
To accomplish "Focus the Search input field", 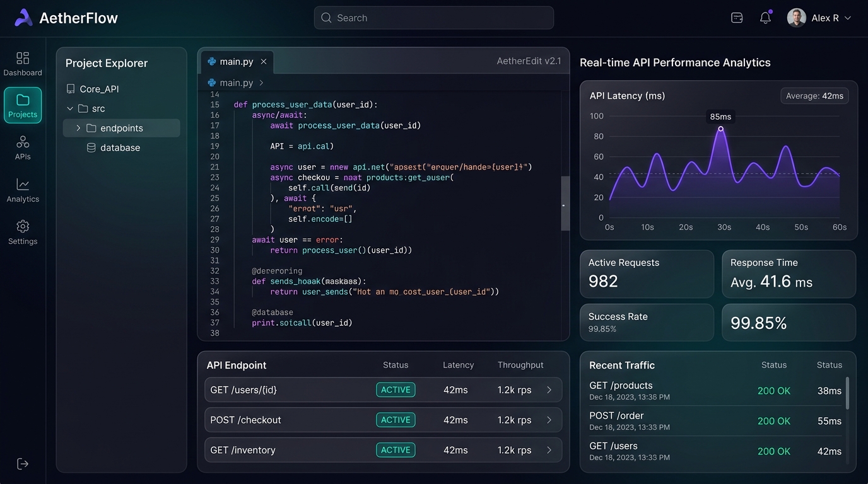I will [x=434, y=18].
